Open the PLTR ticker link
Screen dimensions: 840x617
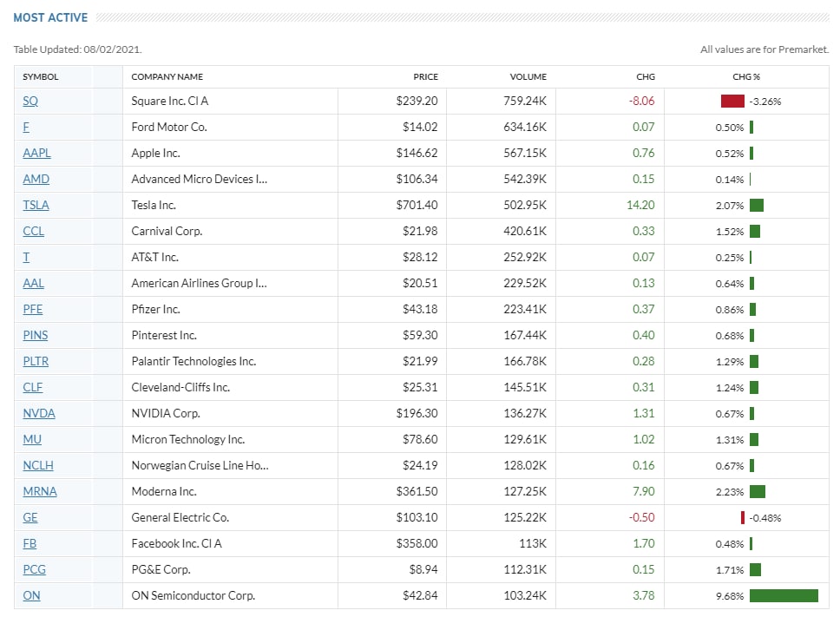tap(36, 361)
